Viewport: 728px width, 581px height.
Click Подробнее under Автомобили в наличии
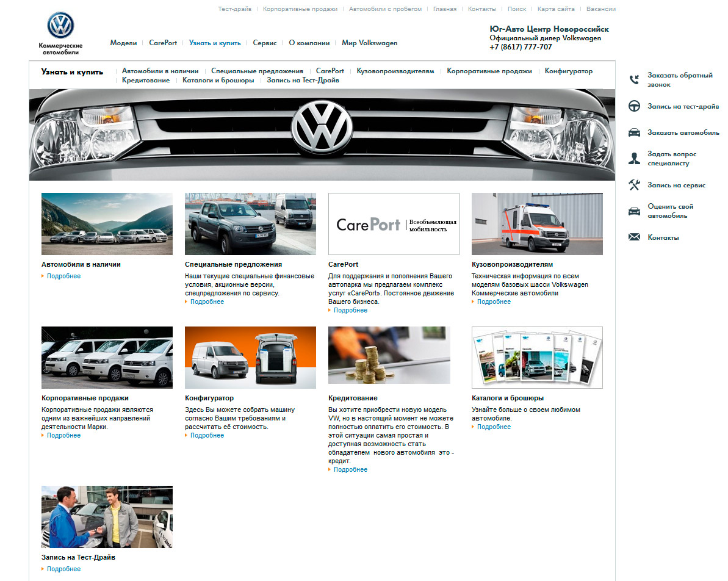click(63, 276)
